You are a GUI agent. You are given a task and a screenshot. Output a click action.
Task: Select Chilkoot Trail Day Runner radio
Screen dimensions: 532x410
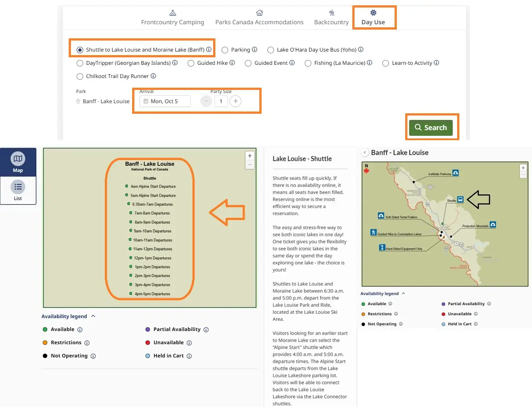click(x=80, y=76)
